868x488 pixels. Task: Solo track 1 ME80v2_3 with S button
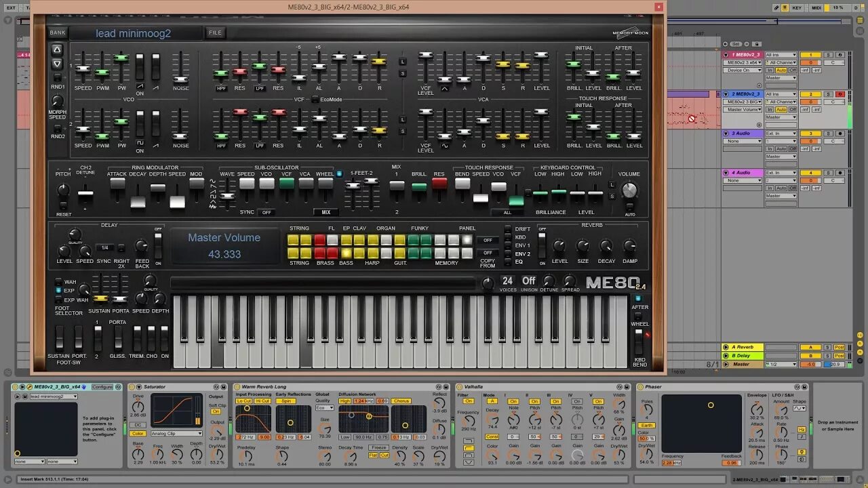point(829,55)
